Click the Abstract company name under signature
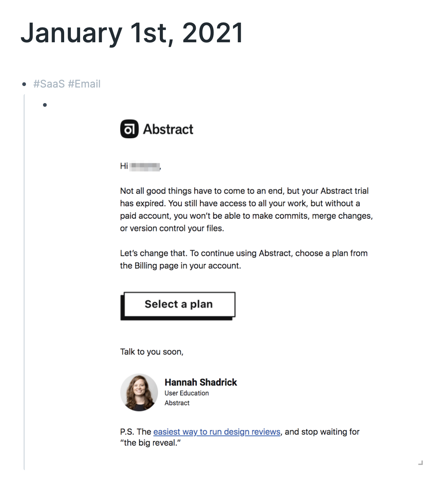This screenshot has height=482, width=448. (177, 403)
